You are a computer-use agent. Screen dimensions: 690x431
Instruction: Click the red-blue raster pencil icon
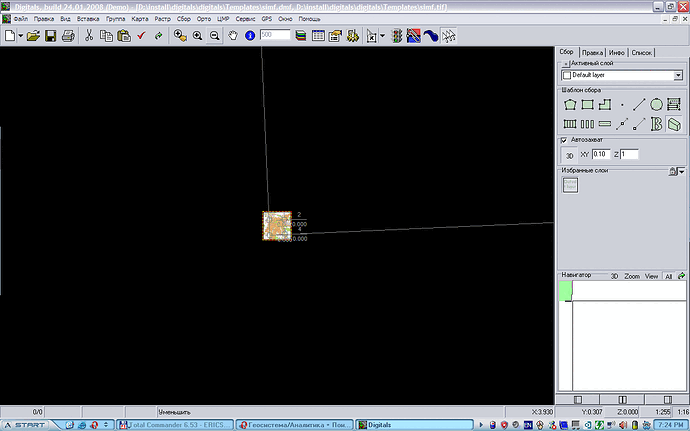[414, 36]
